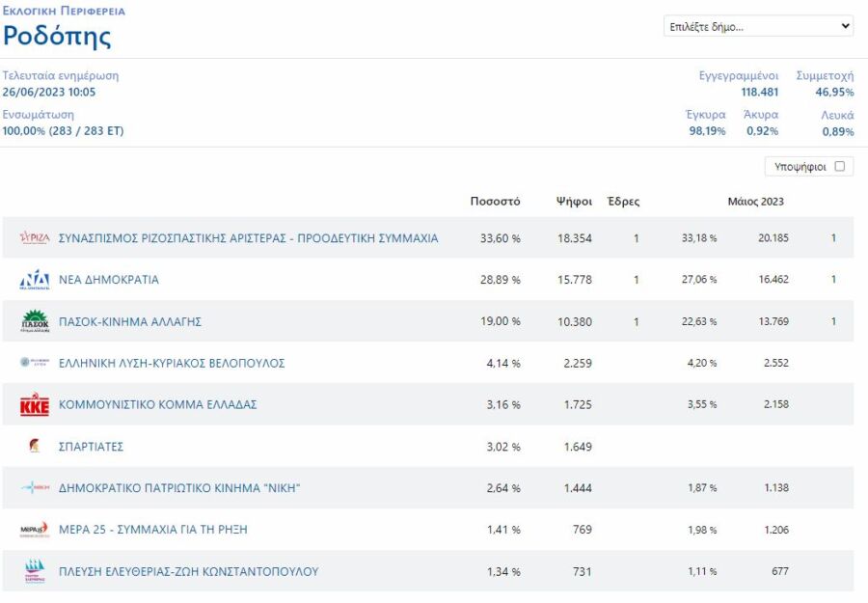The height and width of the screenshot is (603, 868).
Task: Open ΠΑΣΟΚ-ΚΙΝΗΜΑ ΑΛΛΑΓΗΣ party link
Action: coord(130,321)
